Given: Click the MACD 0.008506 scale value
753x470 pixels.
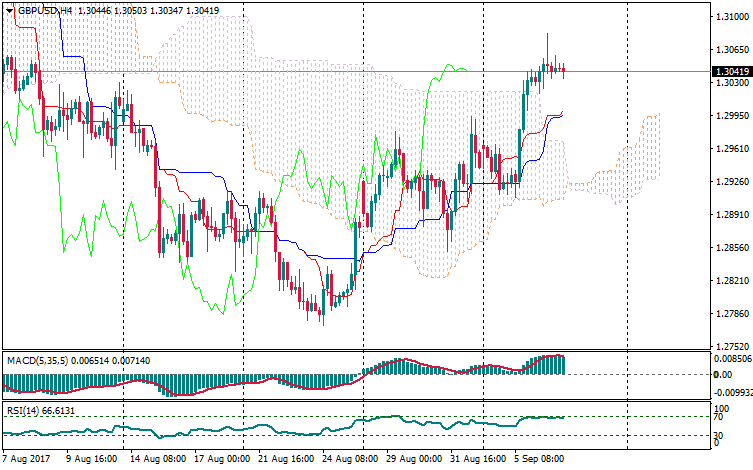Looking at the screenshot, I should point(730,357).
